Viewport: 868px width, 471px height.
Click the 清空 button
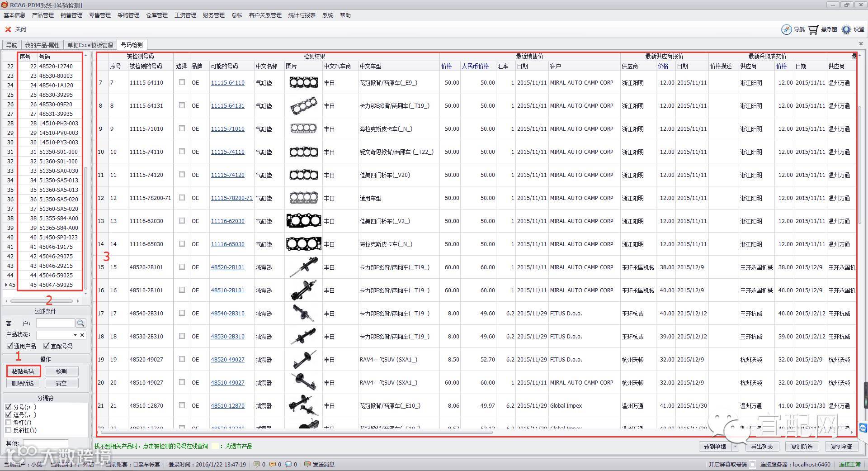(61, 383)
